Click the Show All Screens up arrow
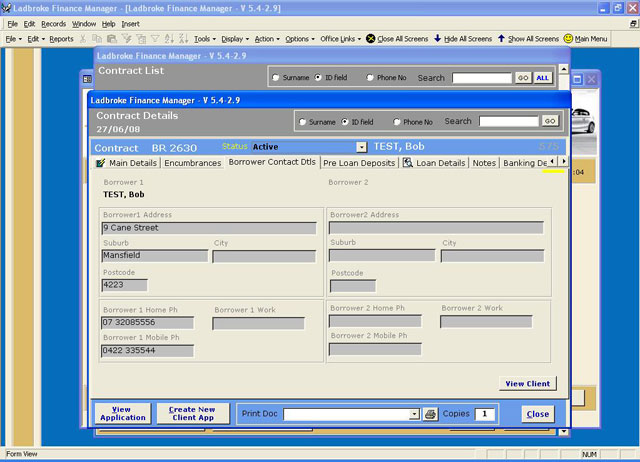 tap(501, 38)
